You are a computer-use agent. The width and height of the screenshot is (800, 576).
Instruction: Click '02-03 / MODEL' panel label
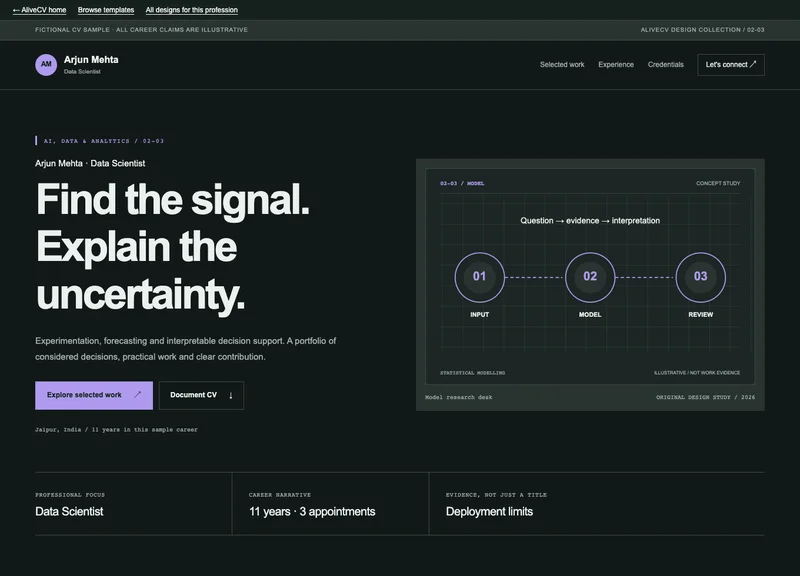462,183
